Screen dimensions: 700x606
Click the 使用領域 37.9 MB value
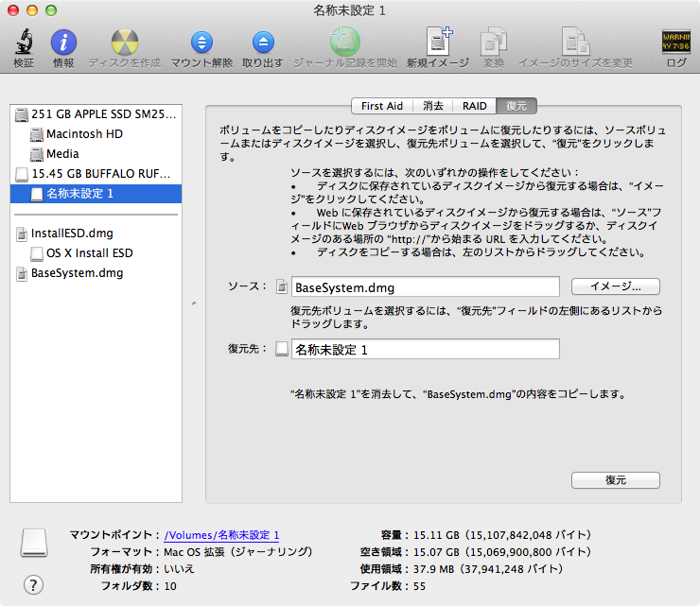tap(488, 569)
